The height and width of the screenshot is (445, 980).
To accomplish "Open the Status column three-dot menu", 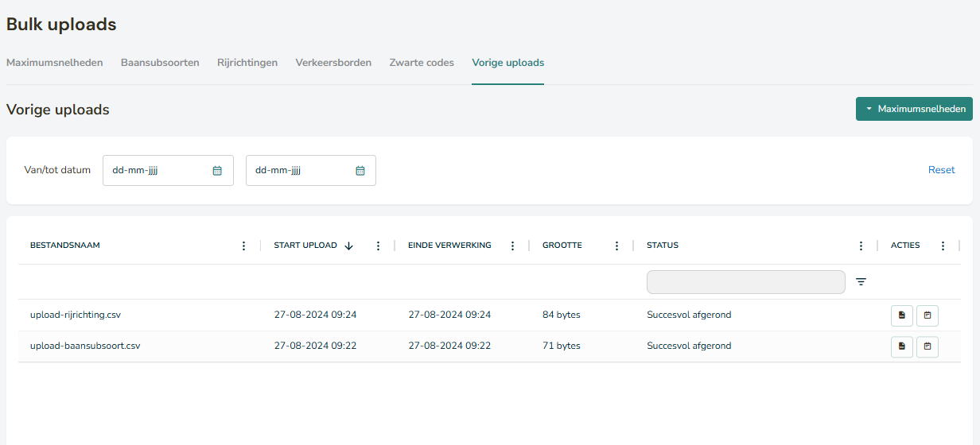I will [861, 246].
